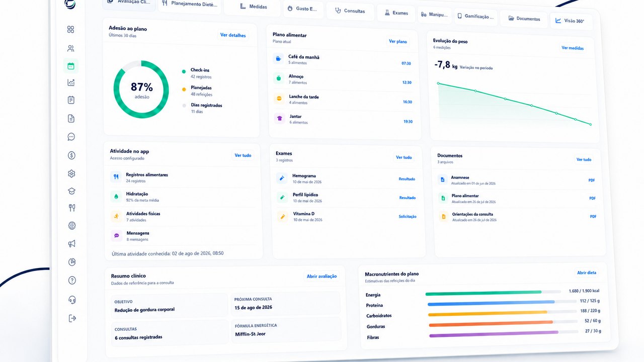Open the dollar financial icon in sidebar
Viewport: 644px width, 362px height.
tap(71, 155)
